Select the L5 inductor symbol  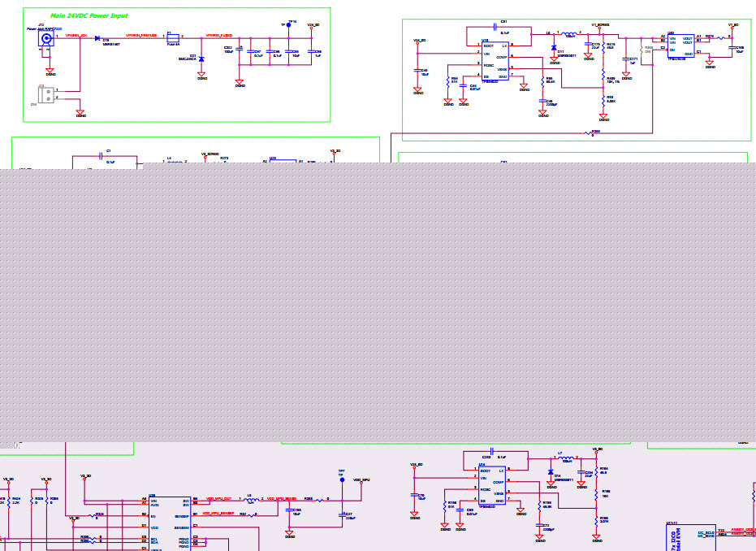pyautogui.click(x=570, y=33)
